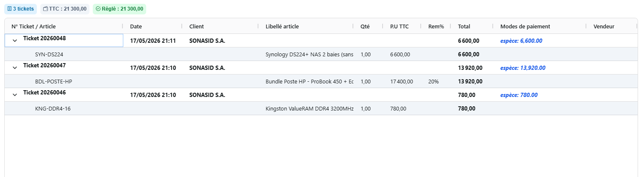The height and width of the screenshot is (177, 644).
Task: Click total 13 920,00 in Ticket 20260047 row
Action: coord(470,68)
